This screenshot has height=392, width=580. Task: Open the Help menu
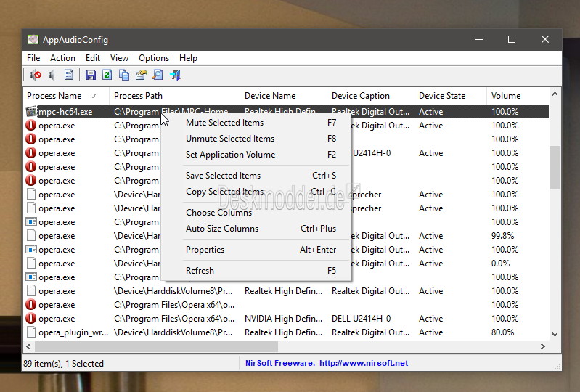point(188,58)
